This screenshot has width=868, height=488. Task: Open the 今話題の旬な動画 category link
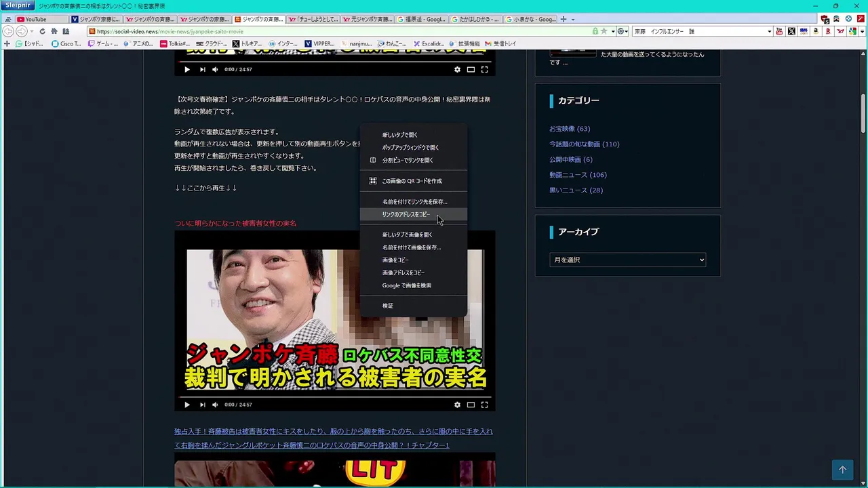[584, 144]
